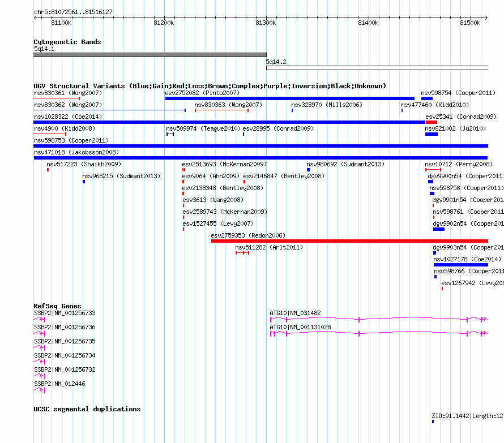Screen dimensions: 504x443
Task: Click the esv2759353 (Redon2006) red loss bar
Action: pyautogui.click(x=350, y=241)
